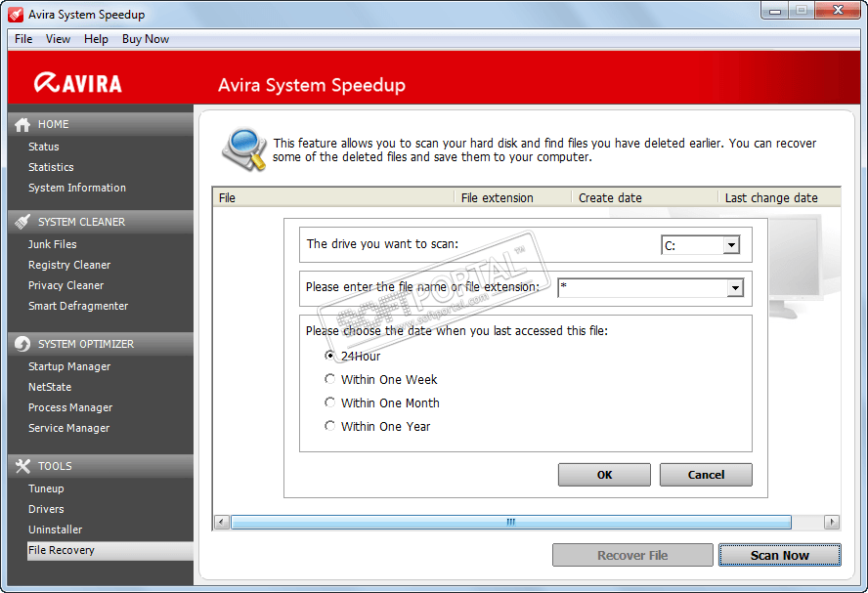This screenshot has height=593, width=868.
Task: Open Tuneup in sidebar
Action: pos(46,488)
